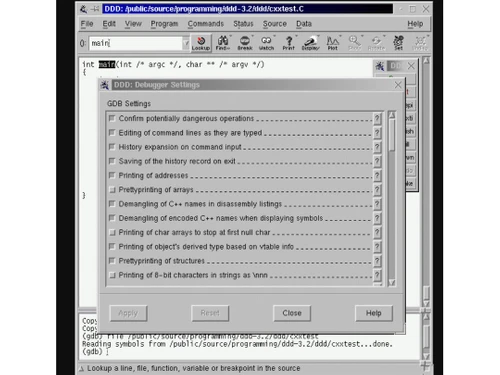Toggle Printing of object's derived type checkbox

(x=112, y=247)
